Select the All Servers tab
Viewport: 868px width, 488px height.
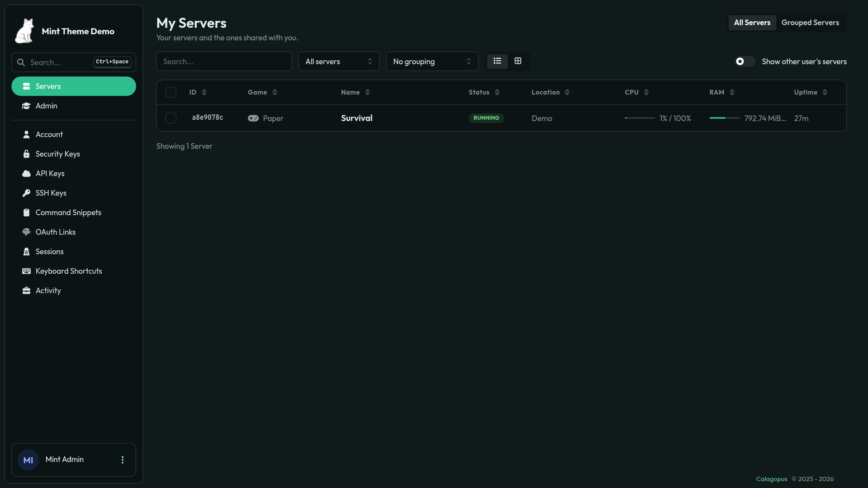pos(752,23)
